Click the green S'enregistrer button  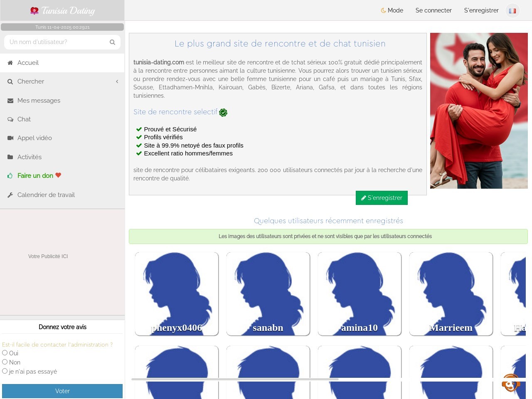[x=382, y=198]
